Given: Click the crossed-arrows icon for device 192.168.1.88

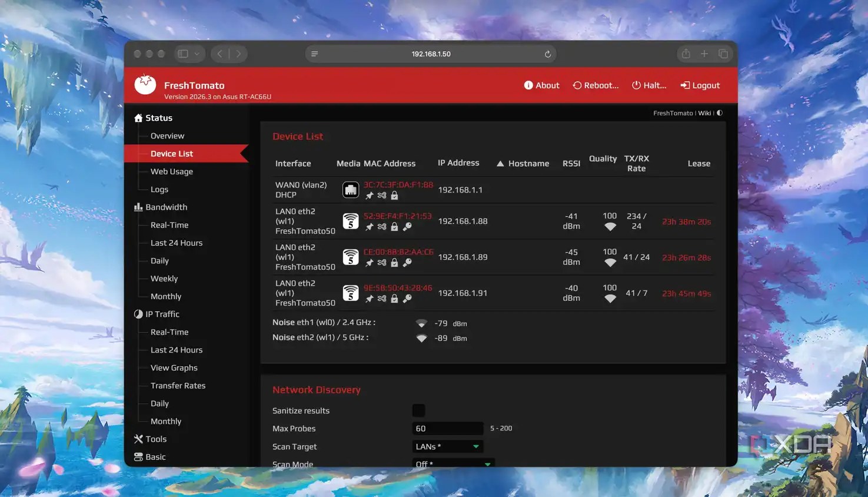Looking at the screenshot, I should (x=382, y=227).
